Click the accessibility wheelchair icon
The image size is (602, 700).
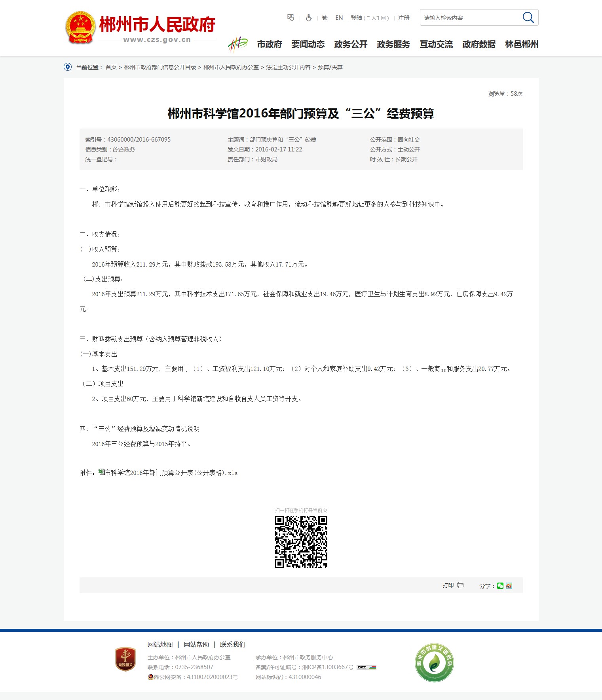pos(309,18)
